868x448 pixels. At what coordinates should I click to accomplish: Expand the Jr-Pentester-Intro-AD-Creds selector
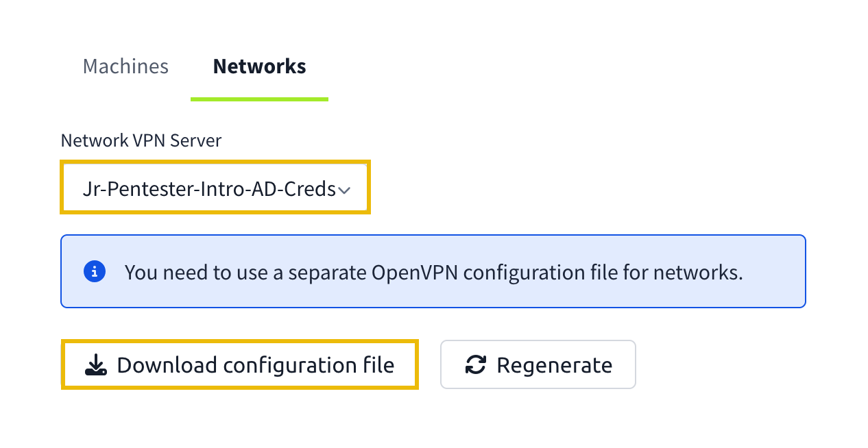point(216,187)
